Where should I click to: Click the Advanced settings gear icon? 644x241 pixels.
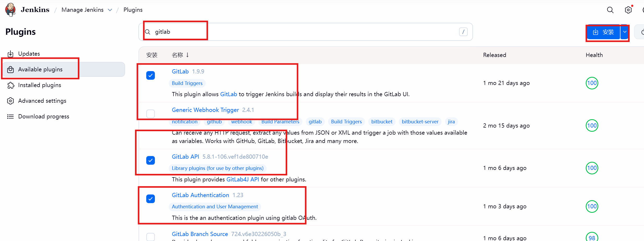[10, 101]
